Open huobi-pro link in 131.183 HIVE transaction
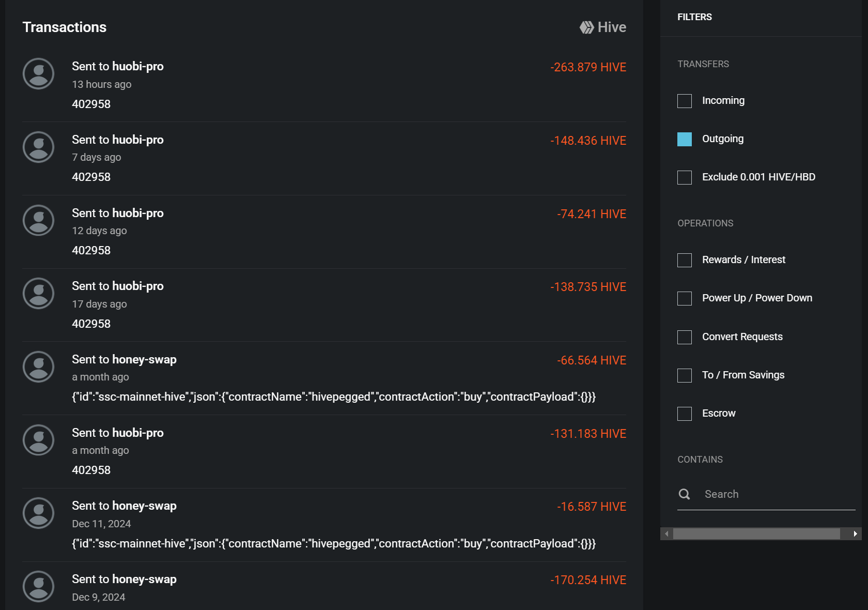The image size is (868, 610). click(138, 433)
